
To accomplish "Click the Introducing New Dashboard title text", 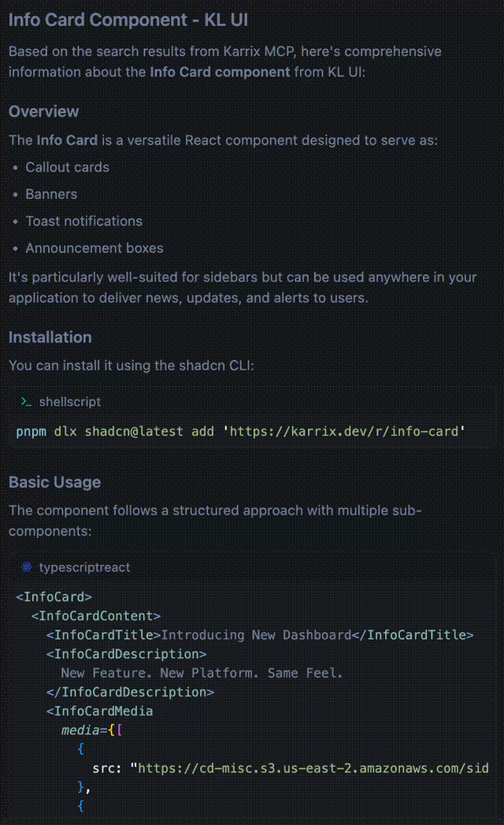I will point(256,635).
